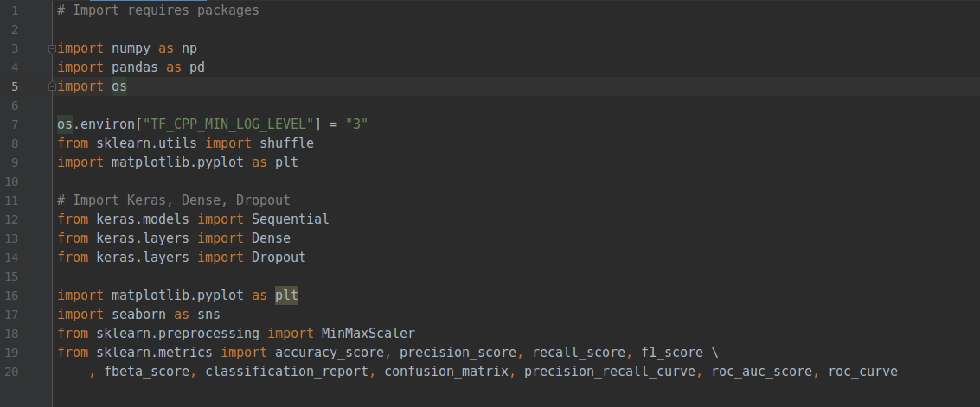The height and width of the screenshot is (407, 980).
Task: Click gutter line number 20
Action: (x=13, y=372)
